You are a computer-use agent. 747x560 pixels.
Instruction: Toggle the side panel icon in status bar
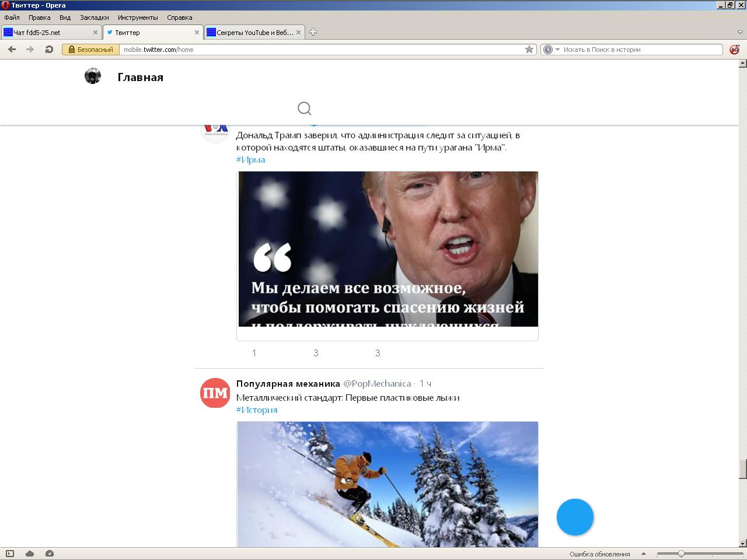(x=10, y=554)
